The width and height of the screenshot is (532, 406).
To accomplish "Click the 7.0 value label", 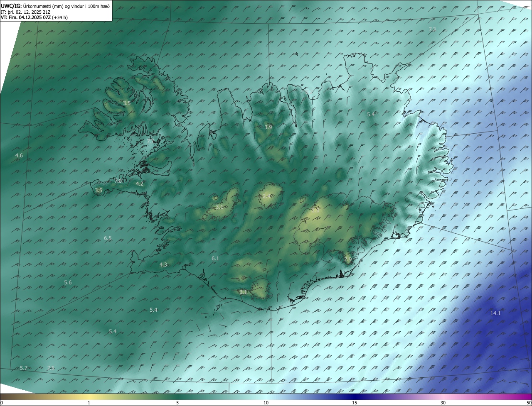I will pos(118,181).
